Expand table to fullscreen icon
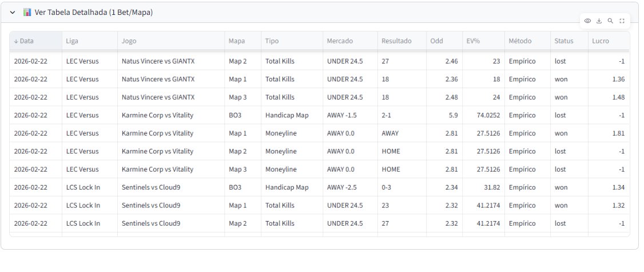The width and height of the screenshot is (644, 272). (x=622, y=21)
